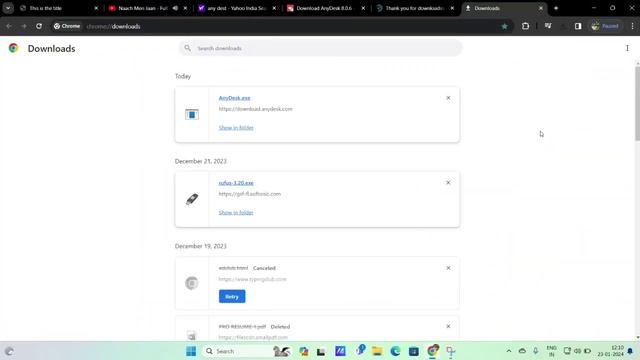Open the rufus-3.20.exe file link
640x360 pixels.
236,183
